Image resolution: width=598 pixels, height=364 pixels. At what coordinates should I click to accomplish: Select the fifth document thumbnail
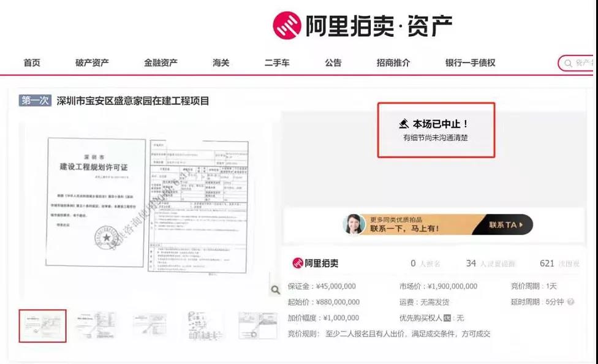(x=258, y=325)
